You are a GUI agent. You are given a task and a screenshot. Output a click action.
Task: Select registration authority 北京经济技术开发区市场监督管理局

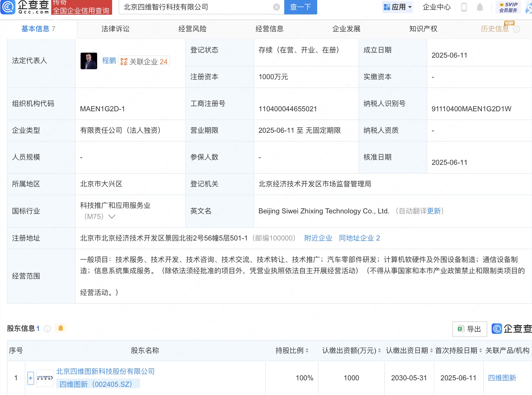pyautogui.click(x=315, y=184)
